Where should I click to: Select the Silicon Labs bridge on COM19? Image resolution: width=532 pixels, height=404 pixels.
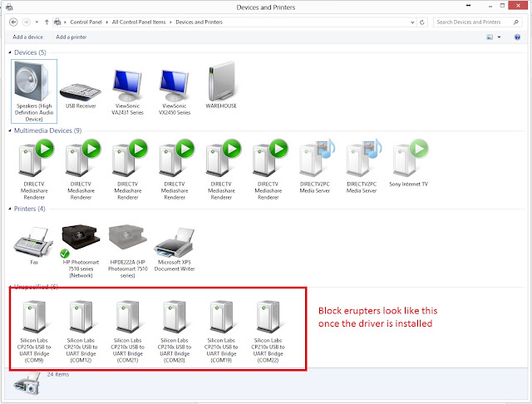pos(221,332)
